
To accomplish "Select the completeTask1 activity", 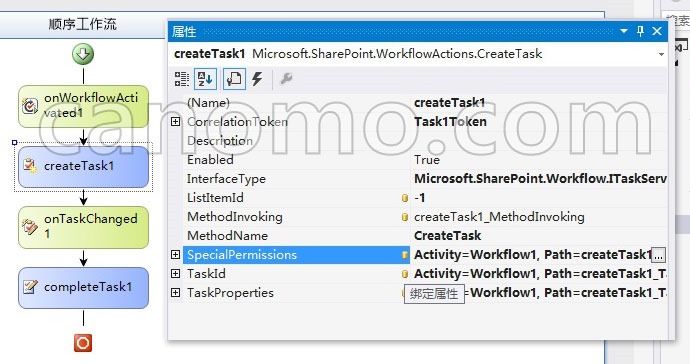I will (x=84, y=287).
